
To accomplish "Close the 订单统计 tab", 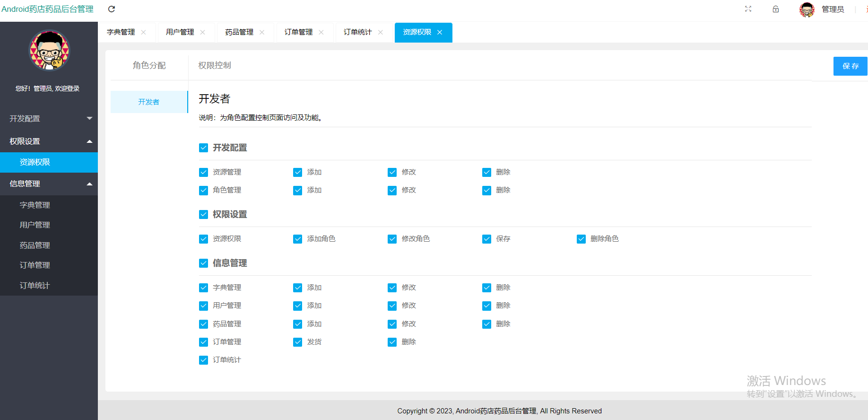I will tap(381, 32).
